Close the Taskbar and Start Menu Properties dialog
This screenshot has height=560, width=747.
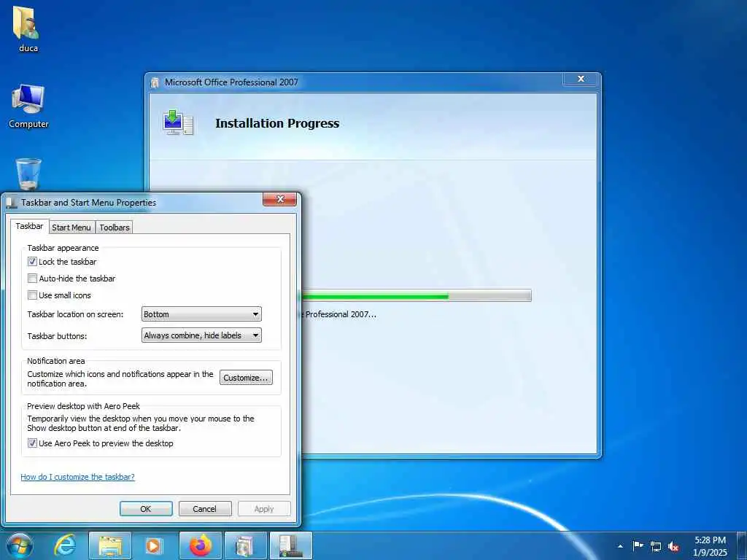coord(280,199)
